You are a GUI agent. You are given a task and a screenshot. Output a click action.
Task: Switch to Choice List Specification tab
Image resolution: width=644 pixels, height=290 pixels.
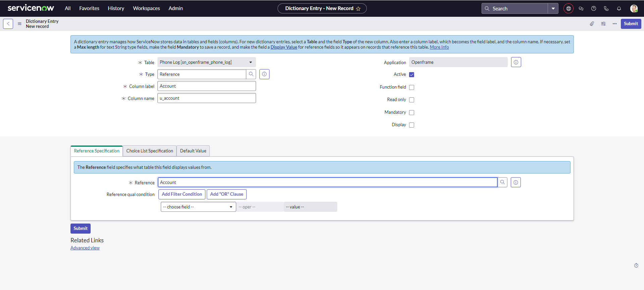[x=150, y=151]
